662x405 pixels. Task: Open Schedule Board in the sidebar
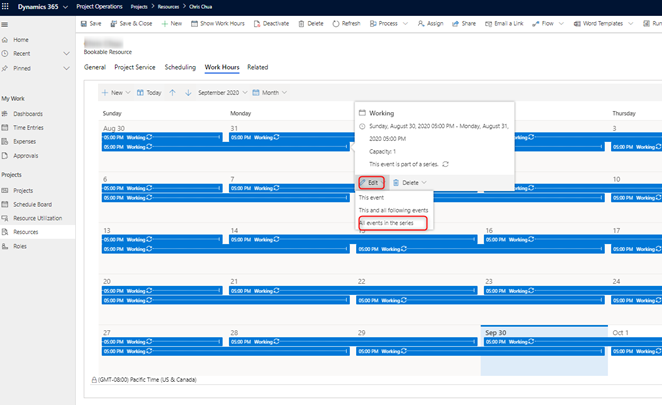(x=35, y=203)
